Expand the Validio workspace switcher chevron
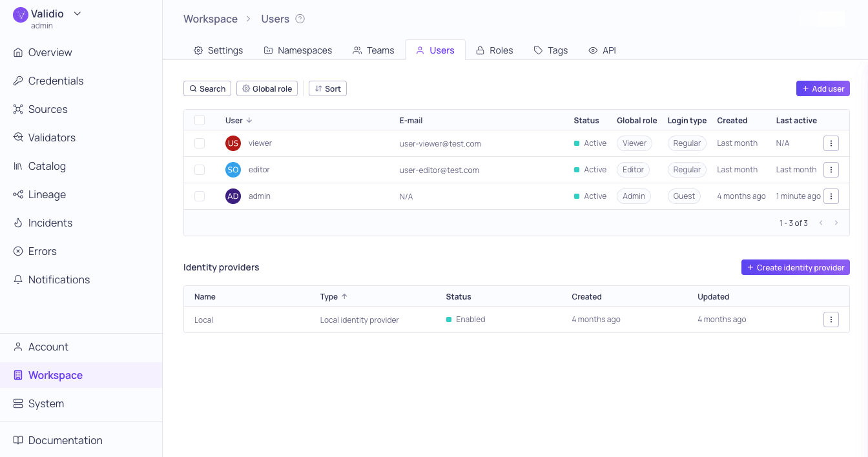This screenshot has width=868, height=457. click(77, 14)
